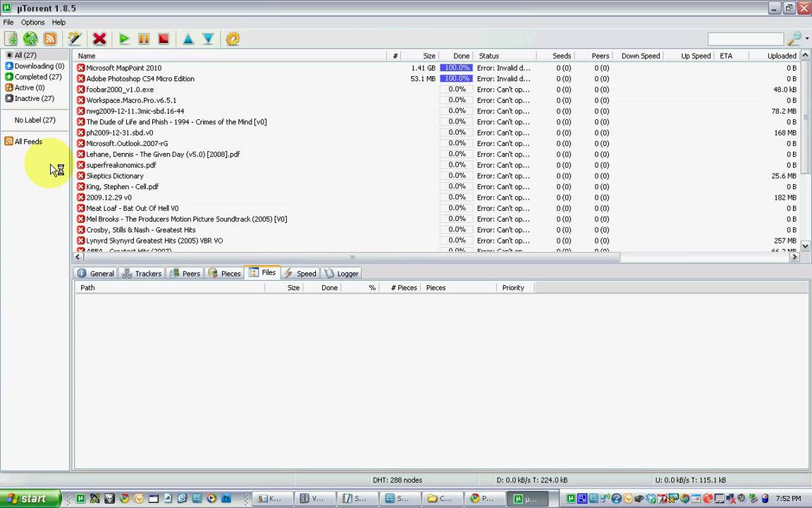Viewport: 812px width, 508px height.
Task: Select No Label (27) entry
Action: [35, 120]
